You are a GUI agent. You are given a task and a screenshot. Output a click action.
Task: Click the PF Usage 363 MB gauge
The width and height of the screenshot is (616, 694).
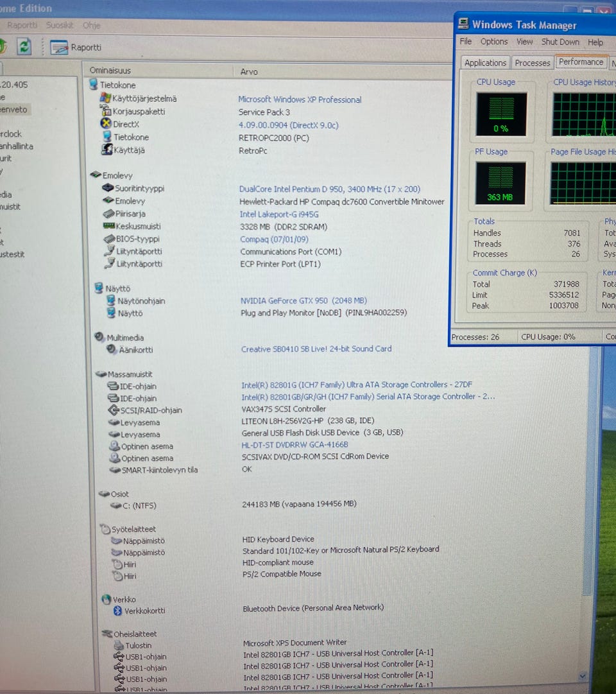501,183
